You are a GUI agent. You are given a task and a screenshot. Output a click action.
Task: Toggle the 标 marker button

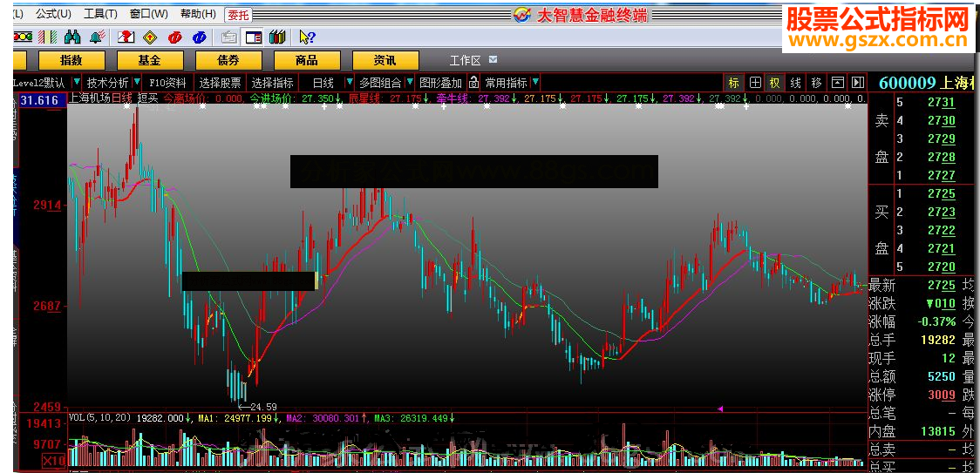tap(734, 83)
